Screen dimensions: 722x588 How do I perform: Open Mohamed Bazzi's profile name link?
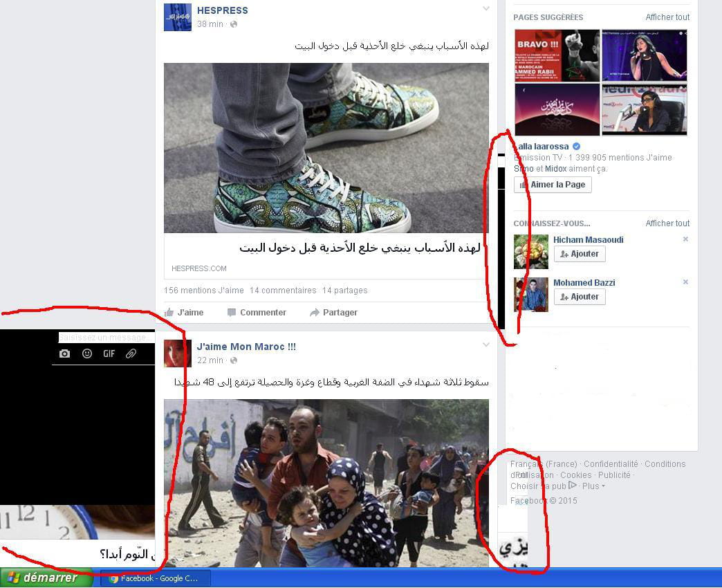tap(584, 283)
